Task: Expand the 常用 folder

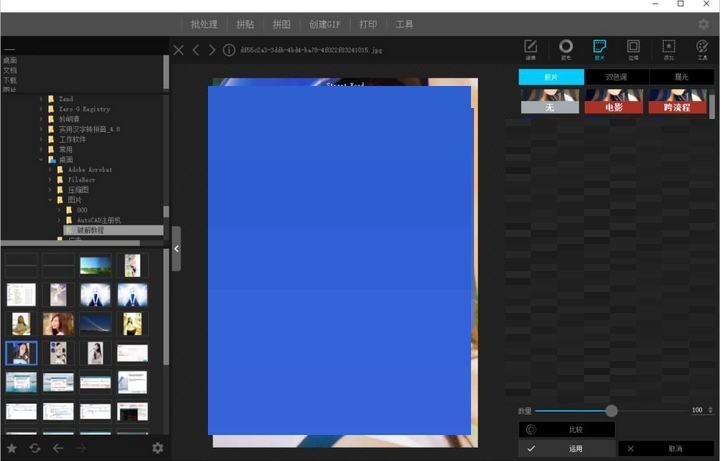Action: [x=41, y=149]
